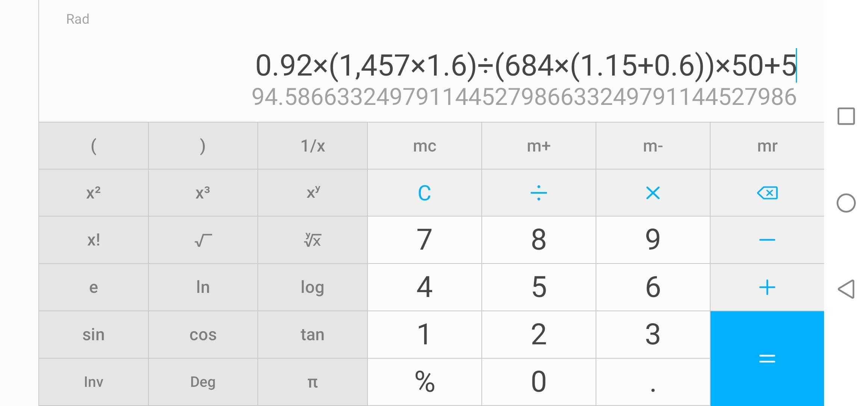Tap the multiplication operator key

point(653,193)
